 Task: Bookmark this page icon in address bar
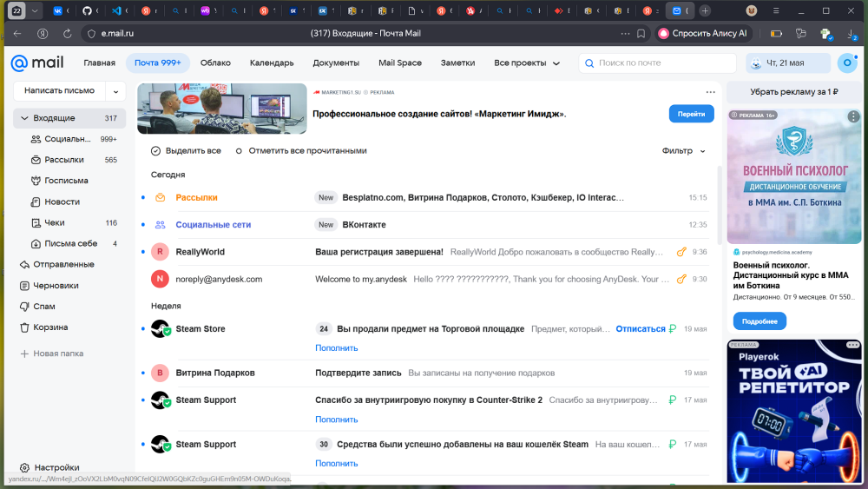pos(641,33)
